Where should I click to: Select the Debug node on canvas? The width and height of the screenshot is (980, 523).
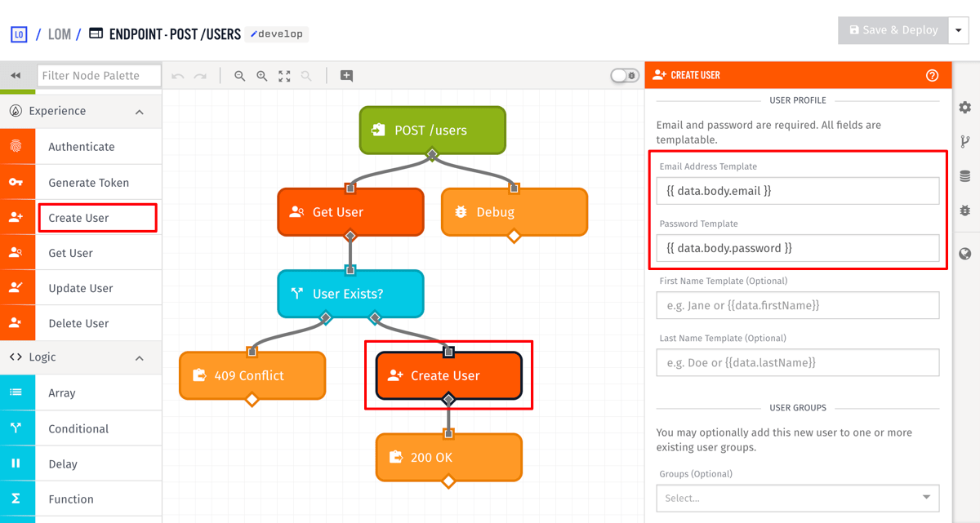514,212
